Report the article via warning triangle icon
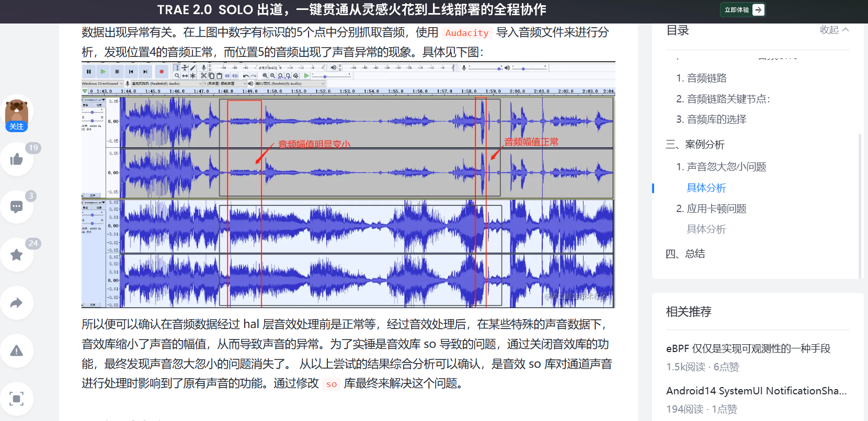The width and height of the screenshot is (868, 421). click(17, 351)
